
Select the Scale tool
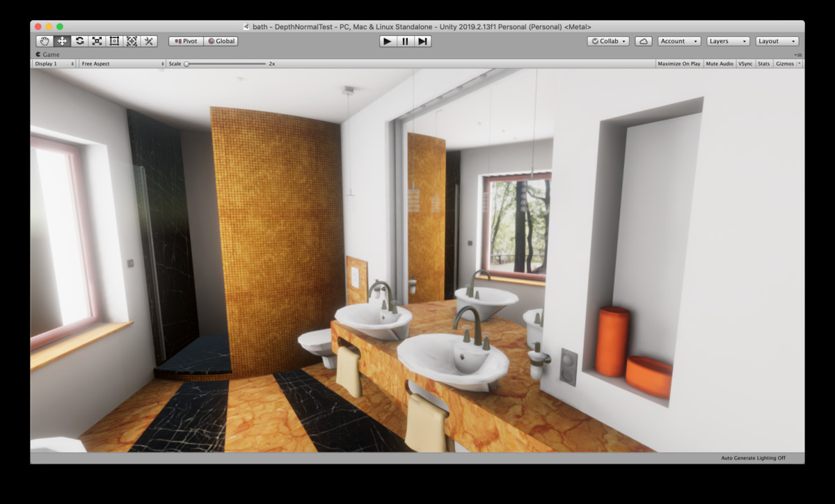point(97,41)
